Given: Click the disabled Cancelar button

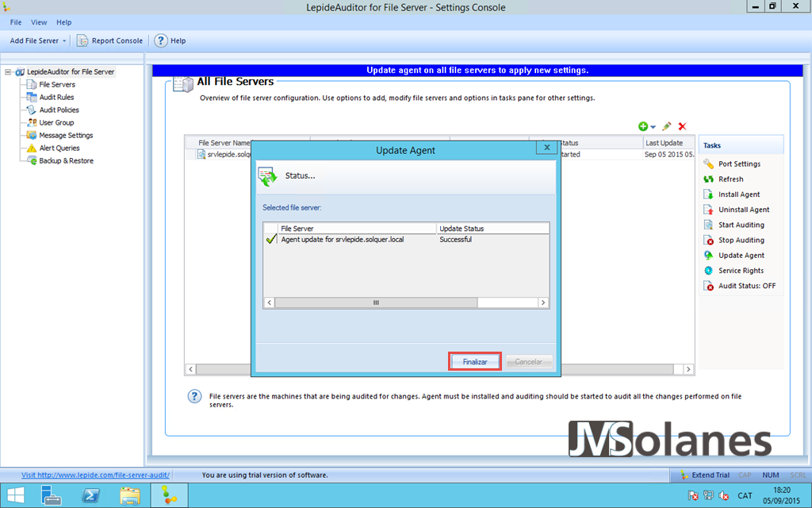Looking at the screenshot, I should pyautogui.click(x=529, y=362).
